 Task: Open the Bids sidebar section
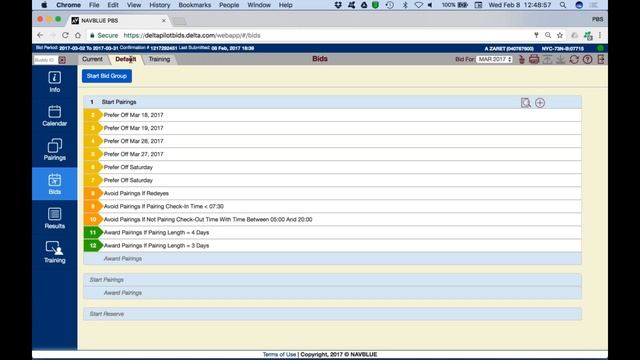[x=55, y=184]
